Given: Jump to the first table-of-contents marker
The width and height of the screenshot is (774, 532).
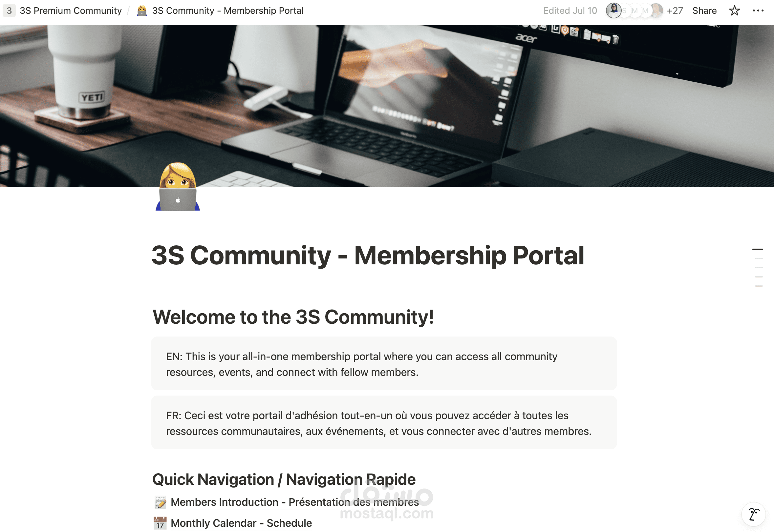Looking at the screenshot, I should click(x=757, y=249).
